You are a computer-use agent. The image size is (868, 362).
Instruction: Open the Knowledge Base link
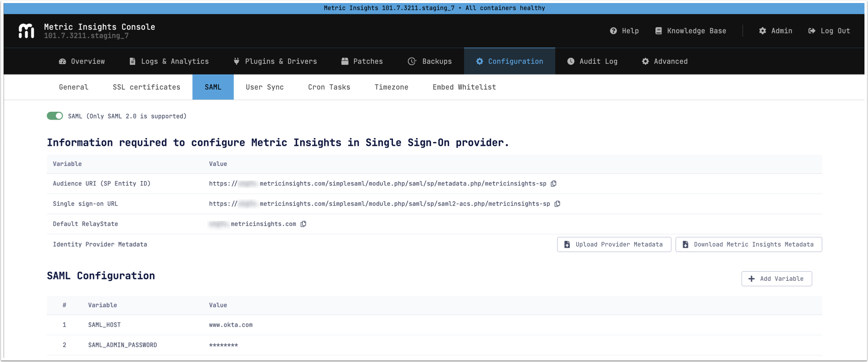coord(690,31)
